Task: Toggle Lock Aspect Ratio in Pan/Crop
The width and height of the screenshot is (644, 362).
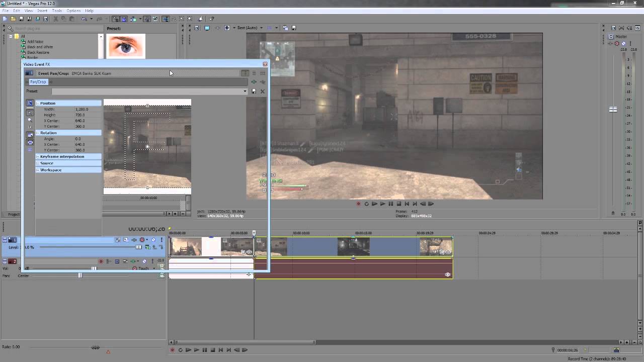Action: 30,134
